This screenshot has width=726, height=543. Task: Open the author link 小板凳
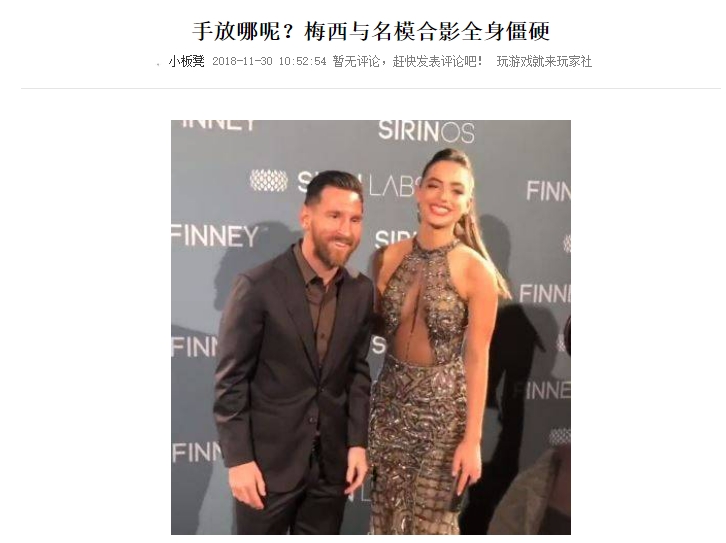click(186, 61)
